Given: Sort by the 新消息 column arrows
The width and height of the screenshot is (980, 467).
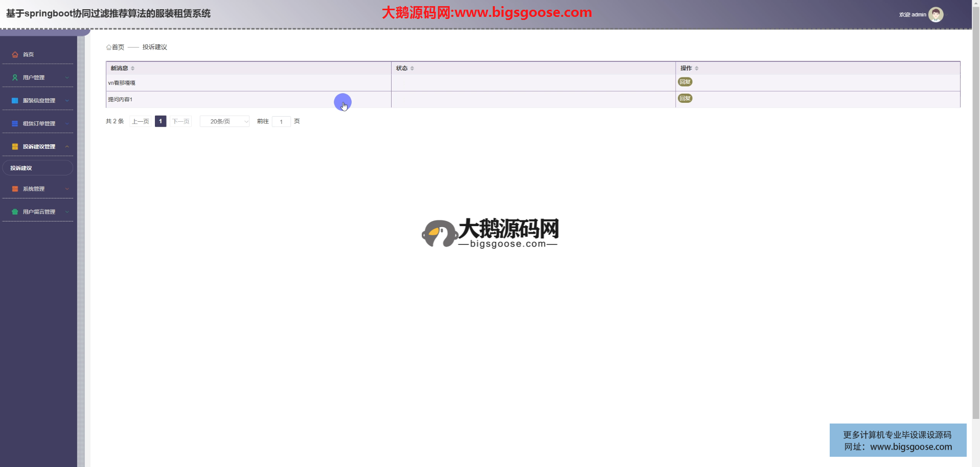Looking at the screenshot, I should (132, 69).
